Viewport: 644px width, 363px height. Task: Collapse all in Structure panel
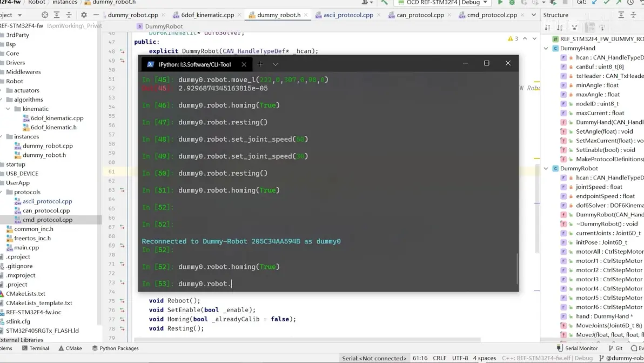633,15
